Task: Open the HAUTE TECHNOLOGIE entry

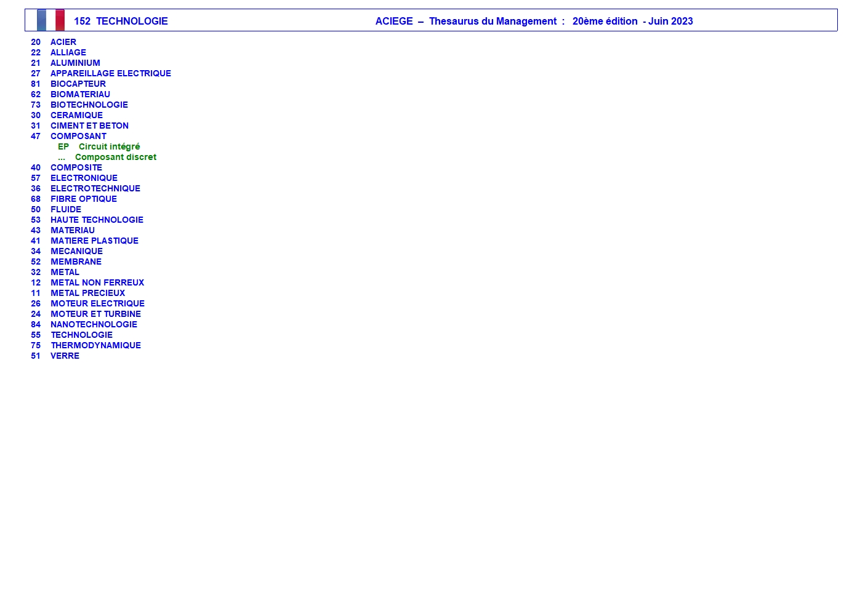Action: click(97, 220)
